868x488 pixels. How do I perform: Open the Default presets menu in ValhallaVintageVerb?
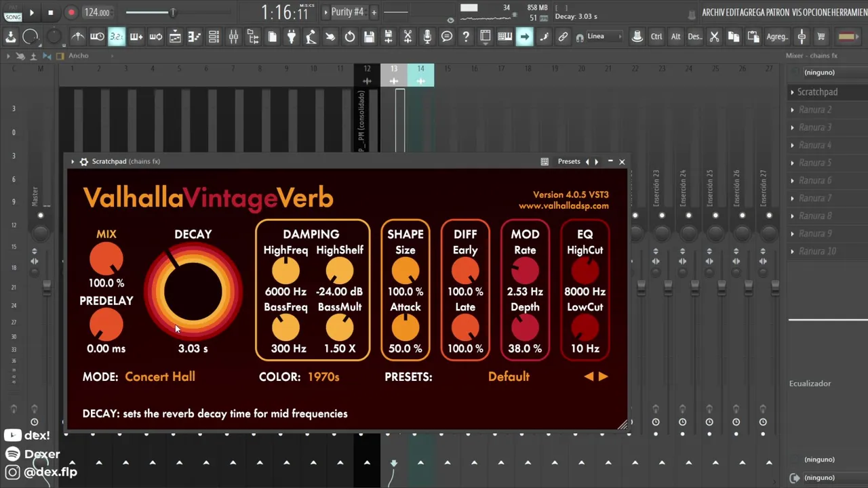(x=509, y=377)
